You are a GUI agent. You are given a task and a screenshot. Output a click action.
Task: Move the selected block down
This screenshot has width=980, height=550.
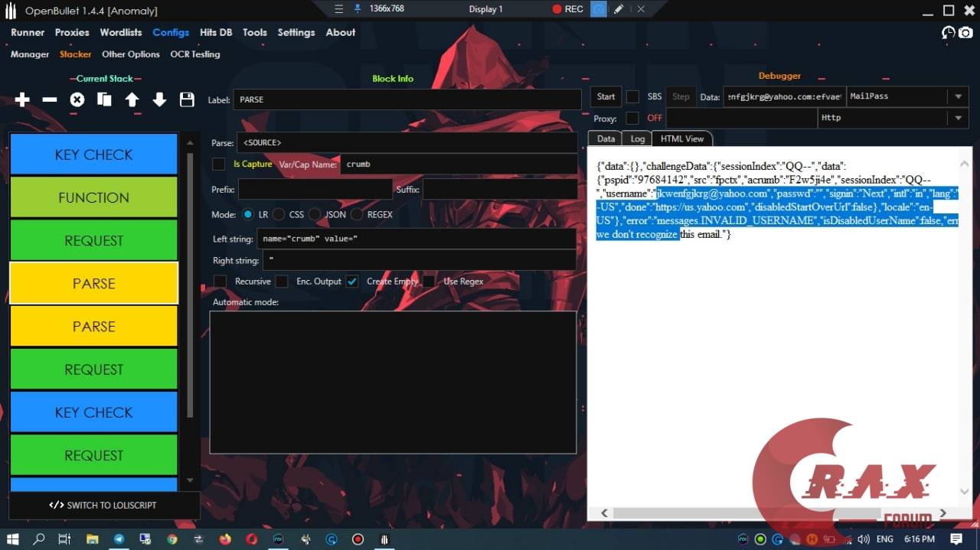(x=159, y=99)
